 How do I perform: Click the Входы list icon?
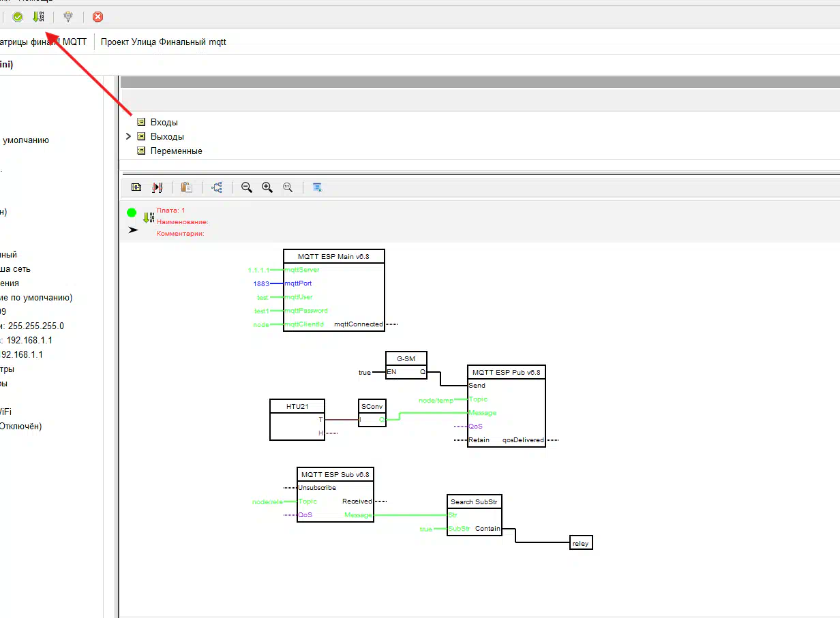click(x=141, y=122)
